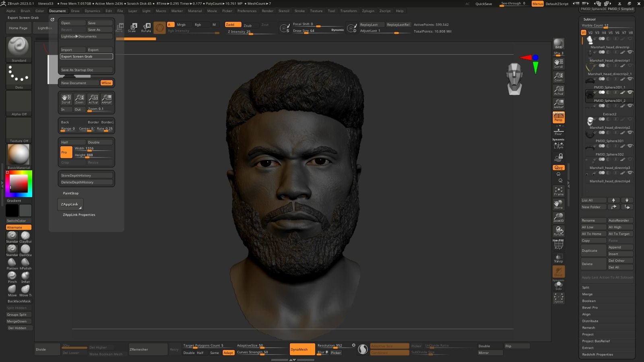The image size is (644, 362).
Task: Click the camera head orientation widget
Action: click(x=514, y=79)
